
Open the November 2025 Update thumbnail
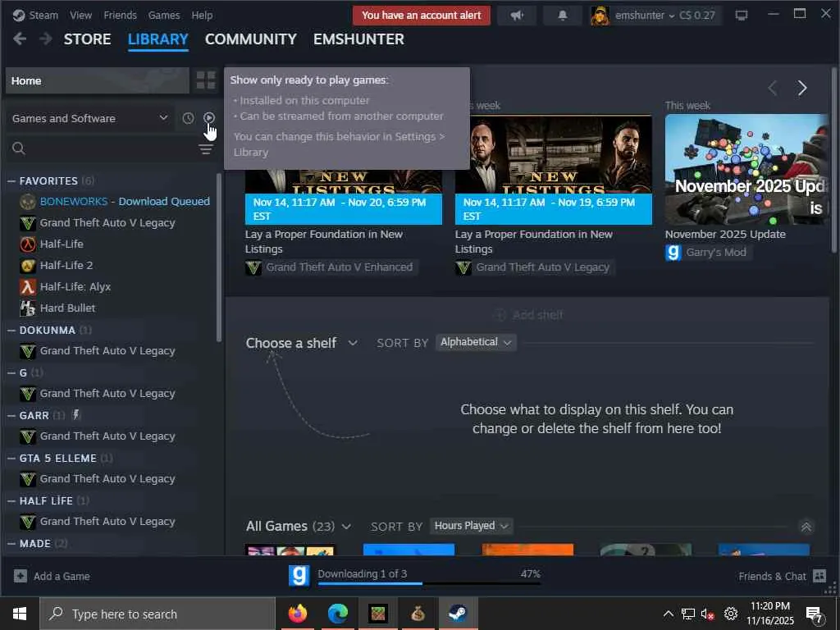pyautogui.click(x=746, y=170)
